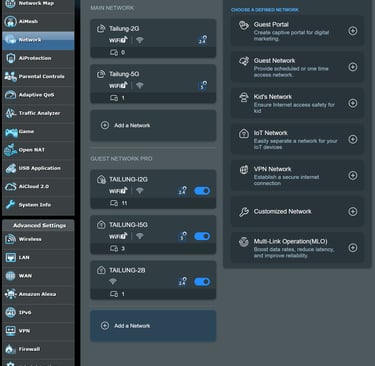The height and width of the screenshot is (366, 375).
Task: Click the WAN globe icon
Action: pos(10,276)
